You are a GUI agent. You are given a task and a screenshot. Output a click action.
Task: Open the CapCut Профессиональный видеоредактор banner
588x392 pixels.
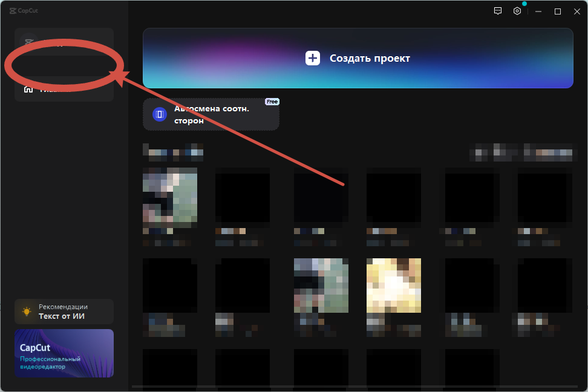[64, 353]
